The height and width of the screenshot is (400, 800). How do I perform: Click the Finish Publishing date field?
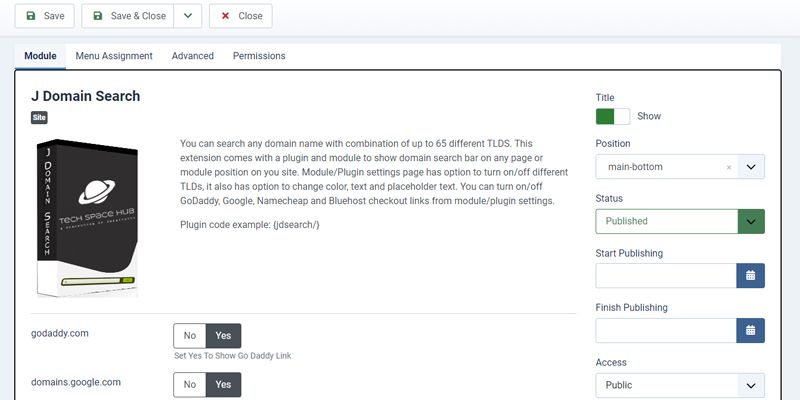[666, 331]
